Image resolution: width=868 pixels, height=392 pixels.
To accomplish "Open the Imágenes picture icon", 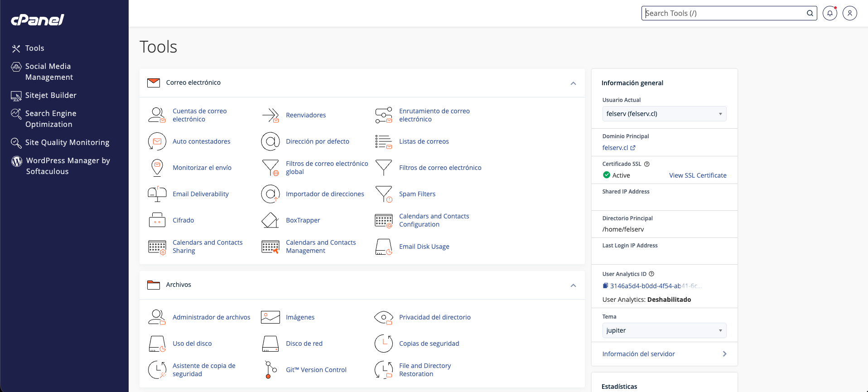I will point(270,317).
